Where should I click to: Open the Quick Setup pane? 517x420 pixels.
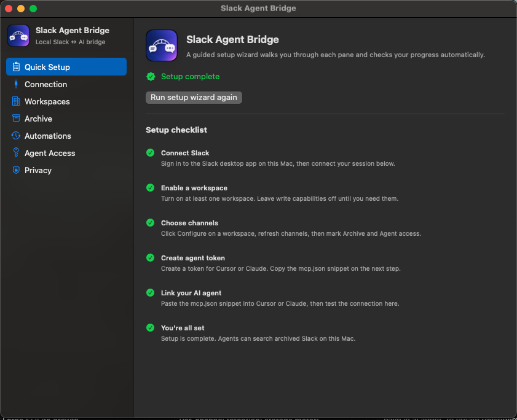coord(66,67)
